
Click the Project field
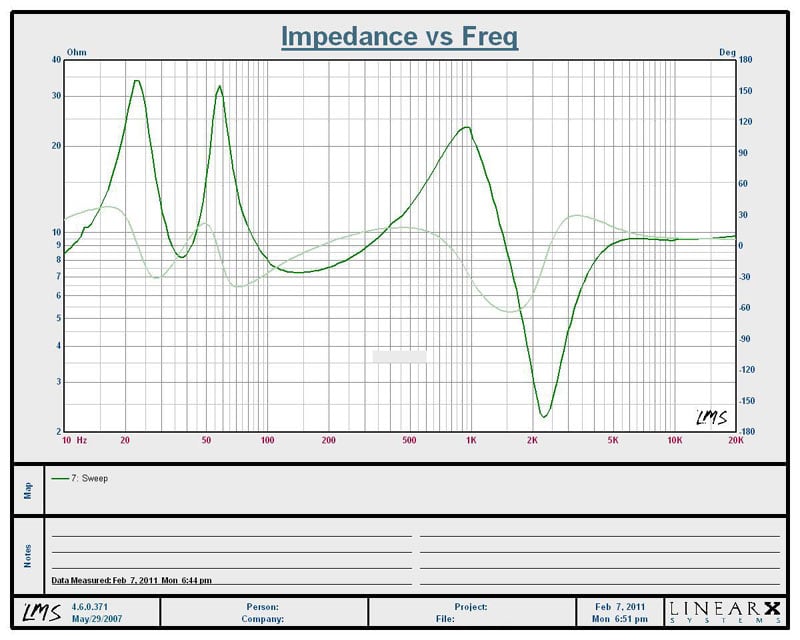469,606
